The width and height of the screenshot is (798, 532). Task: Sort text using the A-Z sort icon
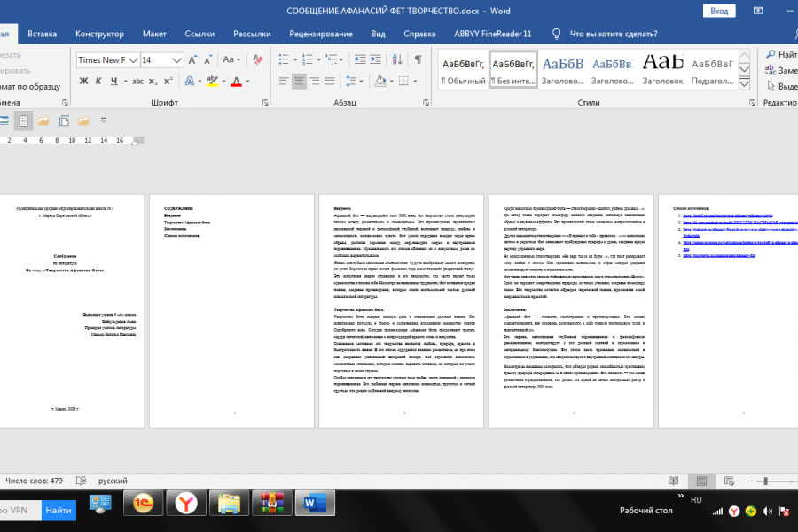(397, 59)
